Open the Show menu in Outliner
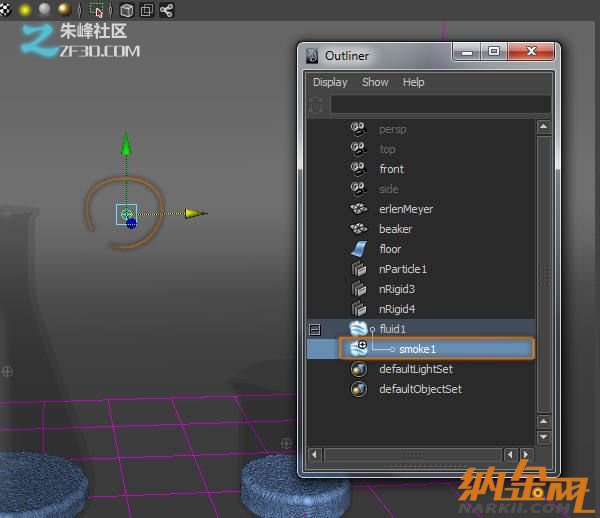This screenshot has width=600, height=518. click(x=375, y=82)
